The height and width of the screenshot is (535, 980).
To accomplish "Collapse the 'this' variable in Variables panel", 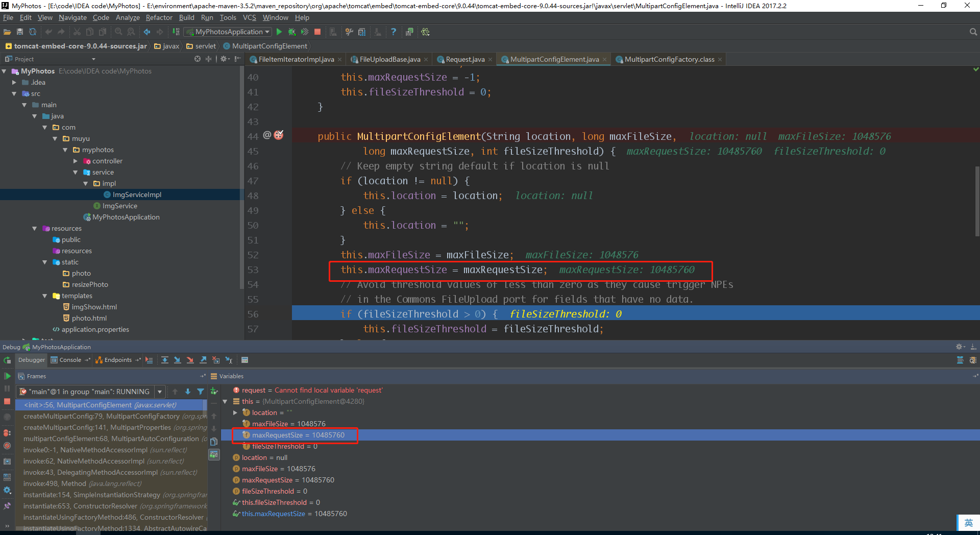I will click(x=226, y=401).
